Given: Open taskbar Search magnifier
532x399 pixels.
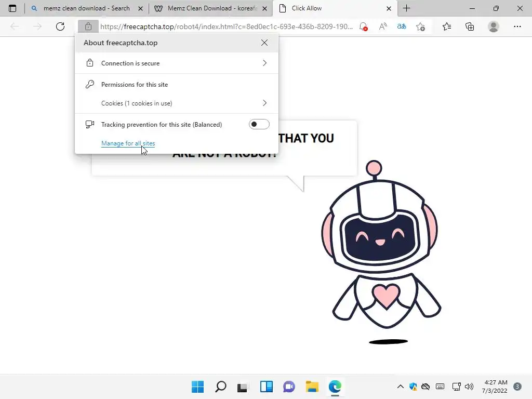Looking at the screenshot, I should pos(220,387).
